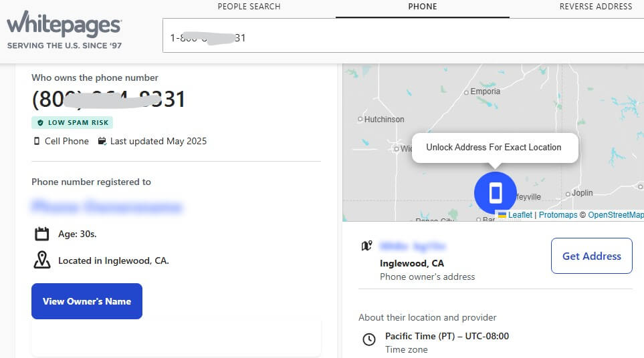Screen dimensions: 644x358
Task: Click the cell phone type icon
Action: coord(37,141)
